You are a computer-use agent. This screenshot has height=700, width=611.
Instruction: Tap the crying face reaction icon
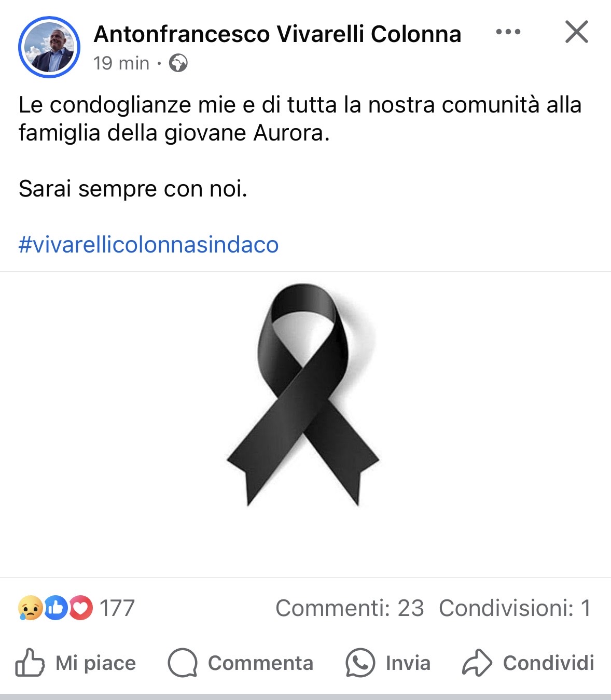30,608
